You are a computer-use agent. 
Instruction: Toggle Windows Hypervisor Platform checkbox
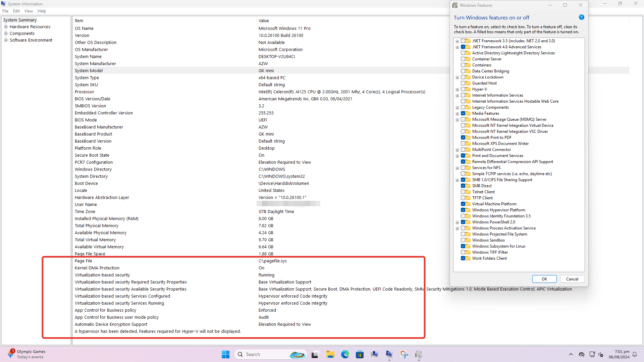tap(463, 210)
